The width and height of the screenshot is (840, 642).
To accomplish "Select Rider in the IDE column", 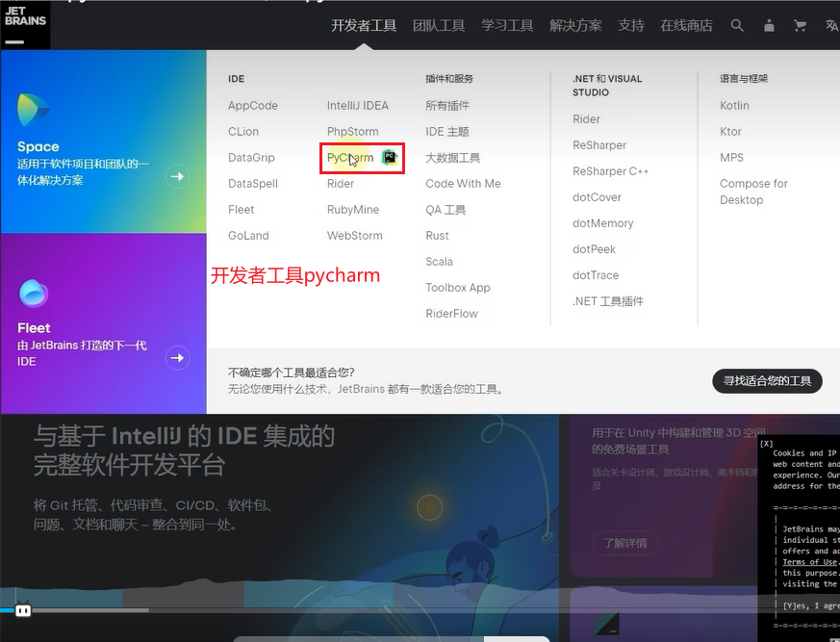I will point(341,183).
